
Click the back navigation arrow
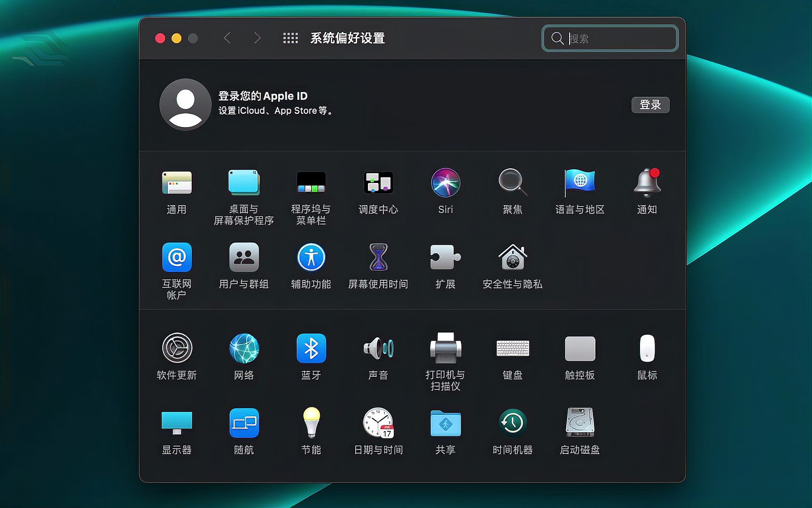pos(227,38)
